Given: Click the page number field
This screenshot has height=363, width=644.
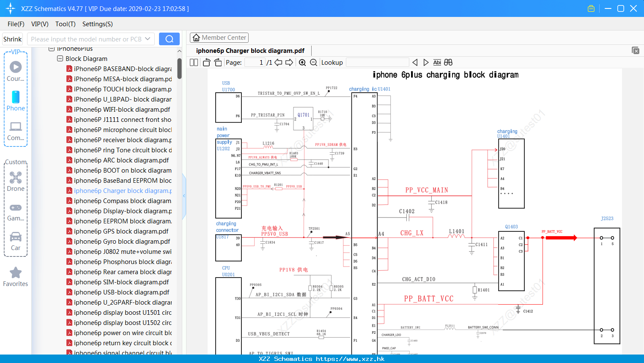Looking at the screenshot, I should 255,63.
